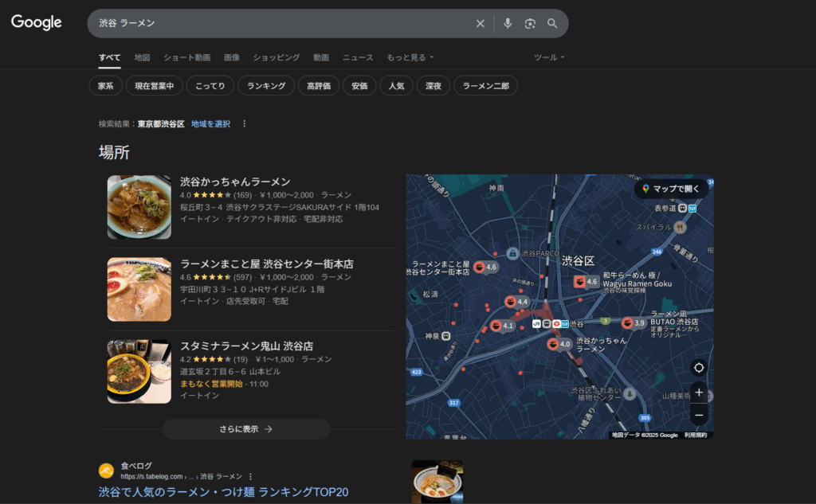Zoom out the map with minus button

699,415
